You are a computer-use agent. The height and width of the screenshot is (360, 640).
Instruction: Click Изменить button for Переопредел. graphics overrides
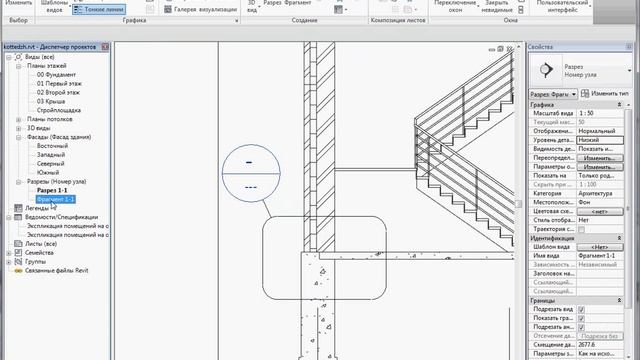(x=600, y=158)
